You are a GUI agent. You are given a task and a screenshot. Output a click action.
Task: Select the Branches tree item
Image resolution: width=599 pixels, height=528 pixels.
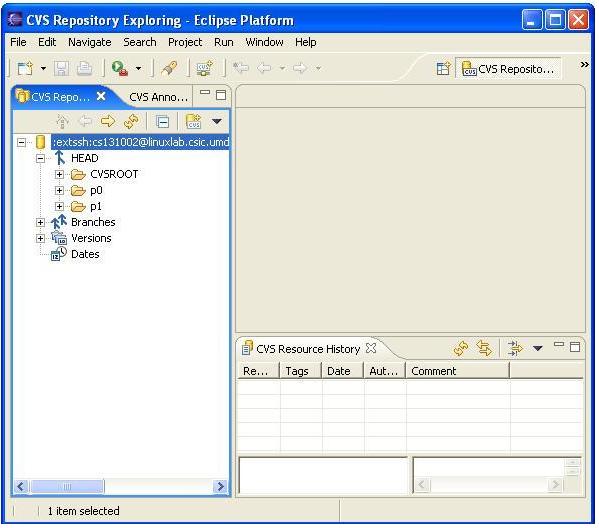coord(93,222)
